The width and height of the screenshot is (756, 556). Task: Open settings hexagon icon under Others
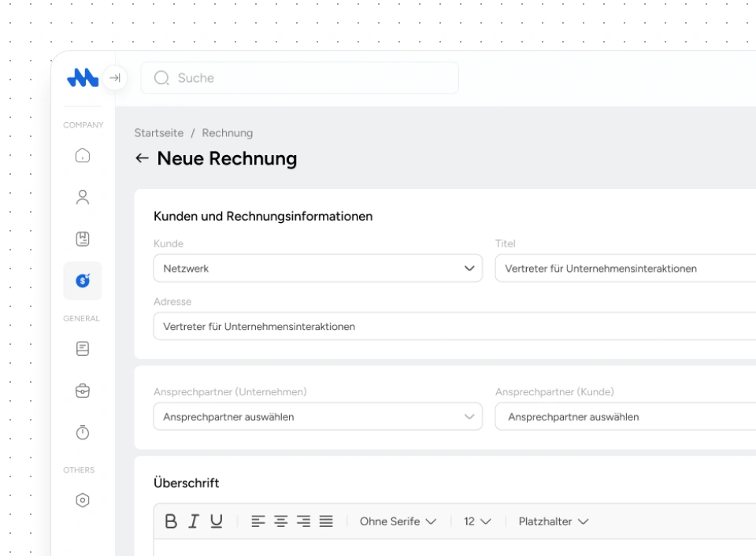(83, 500)
